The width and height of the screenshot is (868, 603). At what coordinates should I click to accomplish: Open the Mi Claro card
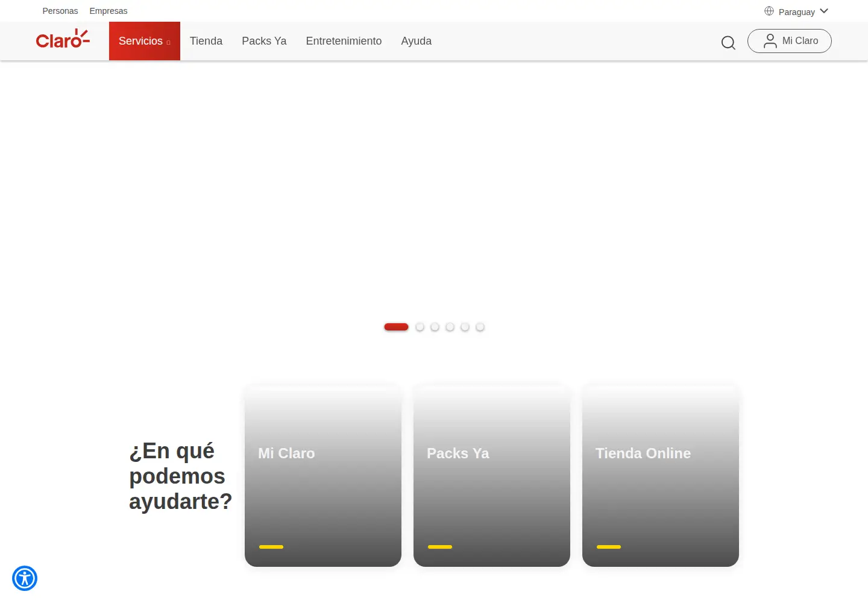pos(323,475)
